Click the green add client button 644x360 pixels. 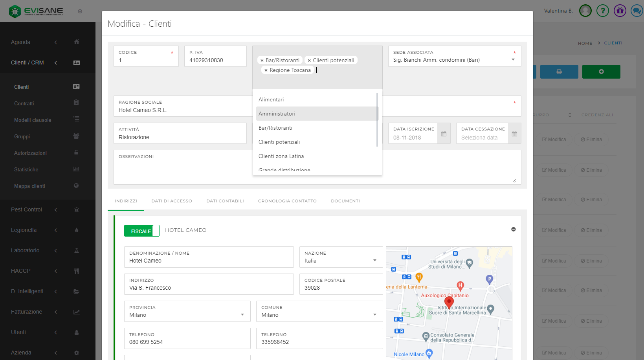(x=601, y=72)
